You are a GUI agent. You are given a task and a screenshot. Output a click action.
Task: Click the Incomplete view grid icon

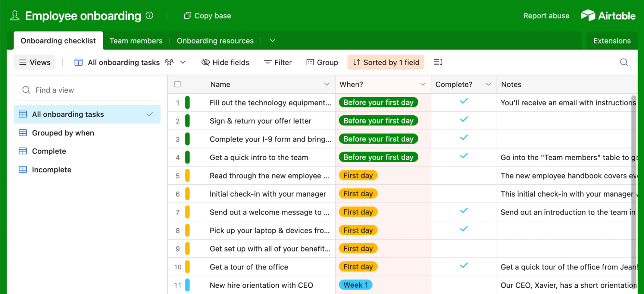(23, 170)
